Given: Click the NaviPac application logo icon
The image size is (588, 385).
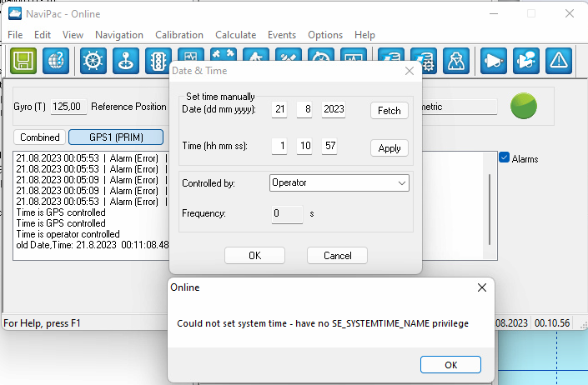Looking at the screenshot, I should point(15,14).
